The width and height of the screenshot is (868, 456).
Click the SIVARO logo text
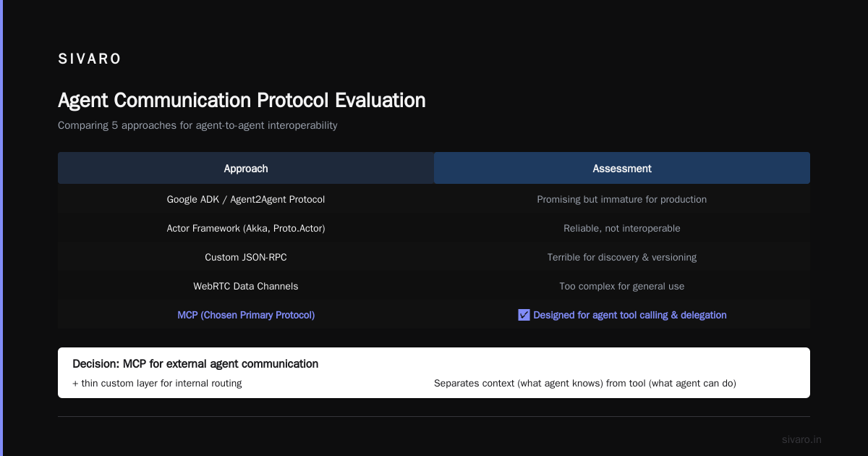(90, 59)
